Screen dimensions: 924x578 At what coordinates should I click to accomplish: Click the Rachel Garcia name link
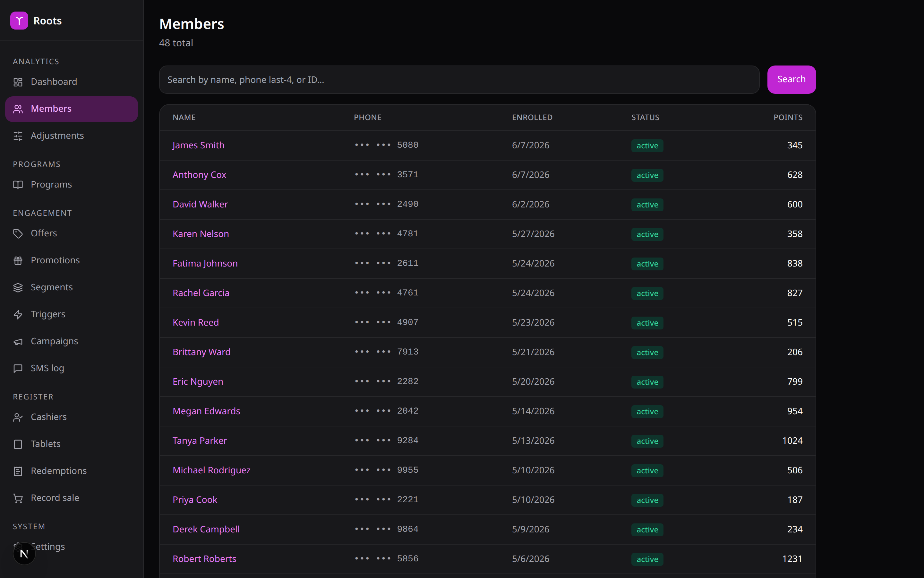201,293
